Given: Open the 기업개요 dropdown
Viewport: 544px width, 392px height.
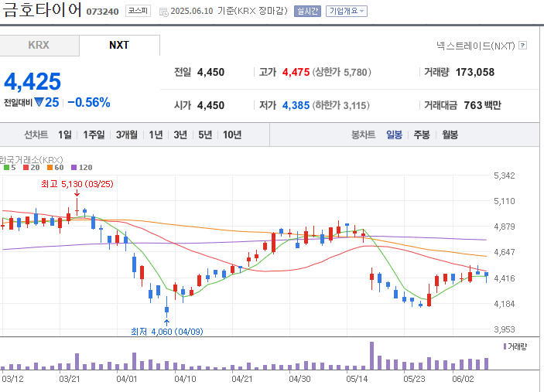Looking at the screenshot, I should point(346,11).
